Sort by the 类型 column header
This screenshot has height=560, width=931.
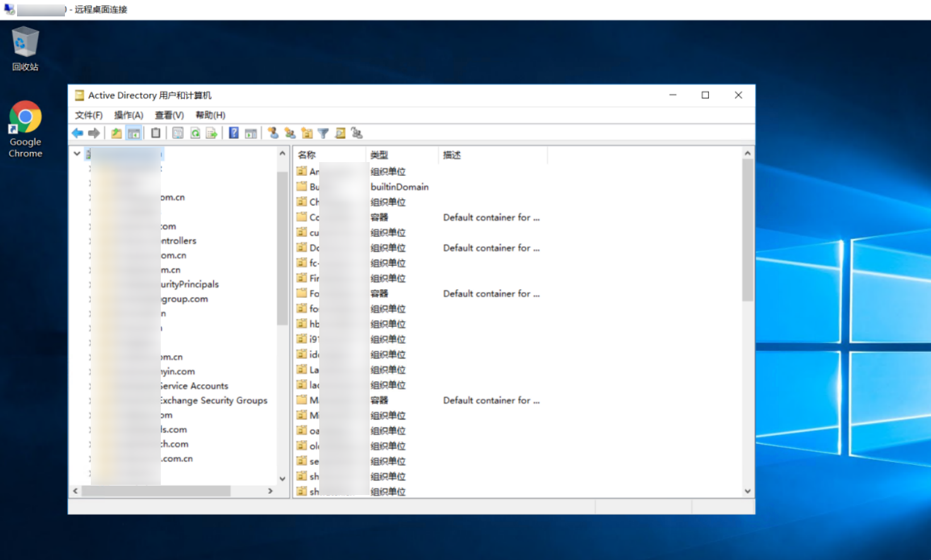(402, 155)
